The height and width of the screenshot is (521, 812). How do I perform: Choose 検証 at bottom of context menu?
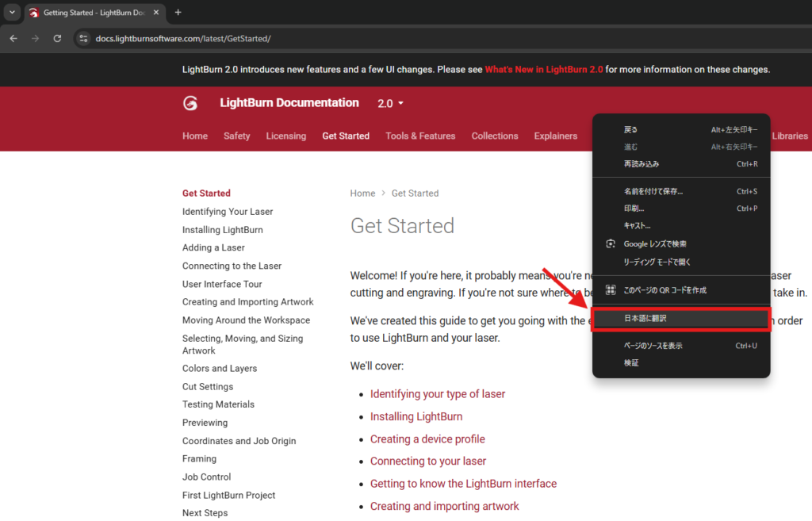pyautogui.click(x=631, y=363)
